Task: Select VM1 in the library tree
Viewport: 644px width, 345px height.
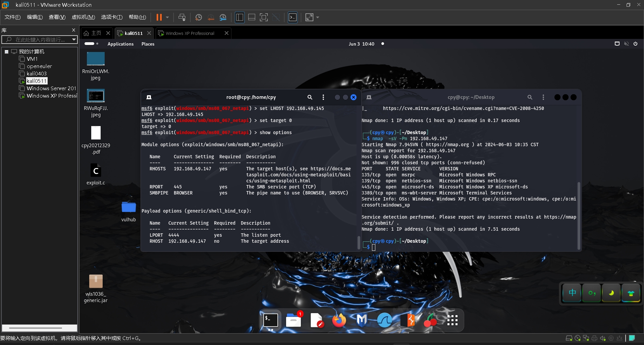Action: (x=32, y=59)
